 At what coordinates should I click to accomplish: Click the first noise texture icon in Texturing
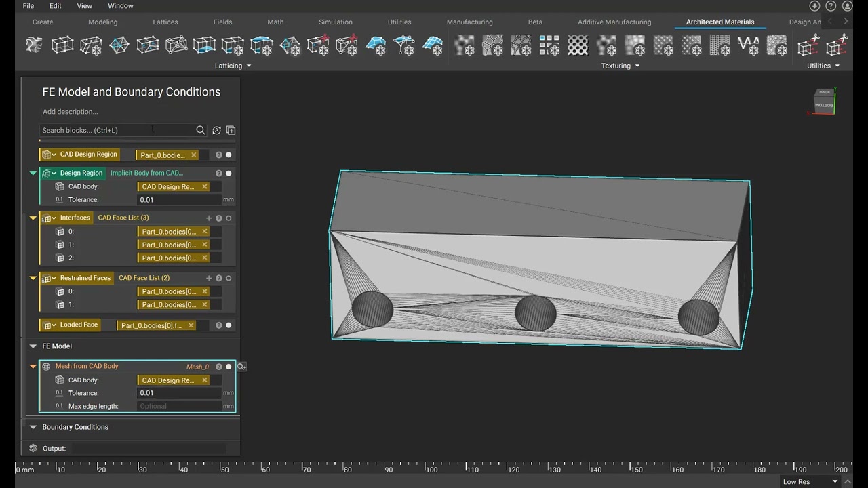click(x=465, y=45)
